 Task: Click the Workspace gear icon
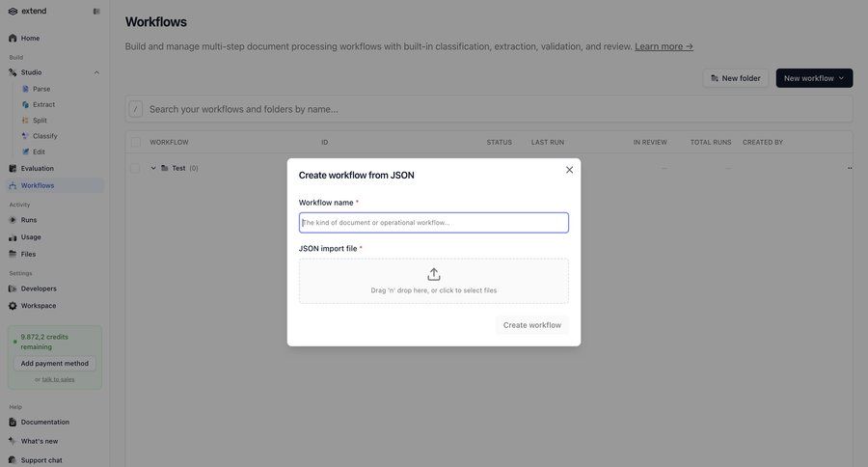(x=13, y=306)
